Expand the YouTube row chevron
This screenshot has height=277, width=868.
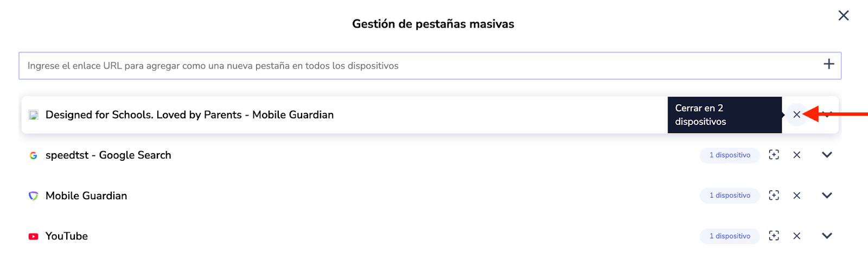pyautogui.click(x=827, y=236)
